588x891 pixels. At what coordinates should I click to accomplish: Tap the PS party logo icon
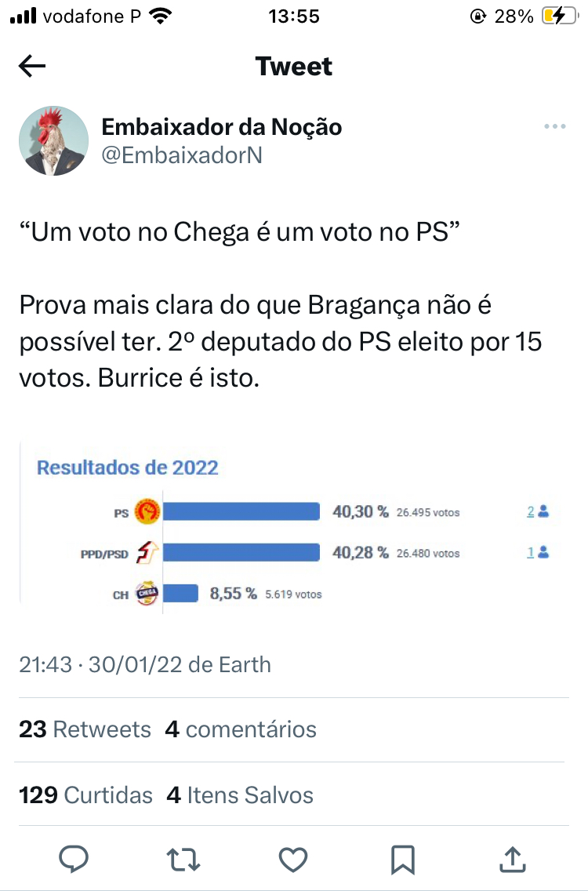[147, 512]
